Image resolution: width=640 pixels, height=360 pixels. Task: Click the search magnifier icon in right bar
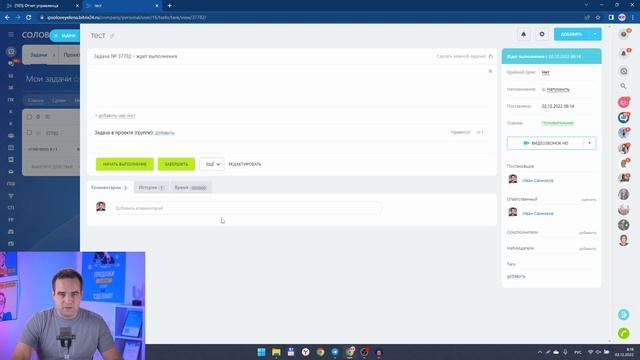coord(623,86)
